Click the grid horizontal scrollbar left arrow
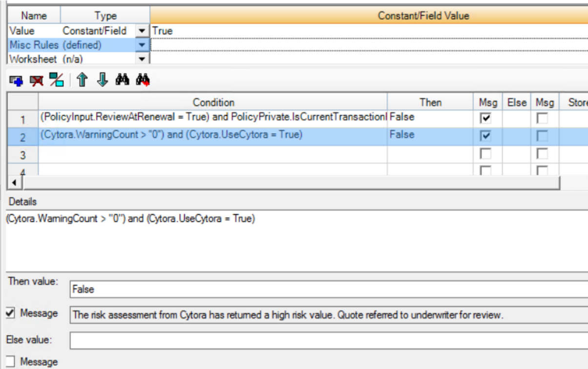This screenshot has height=369, width=588. tap(14, 183)
